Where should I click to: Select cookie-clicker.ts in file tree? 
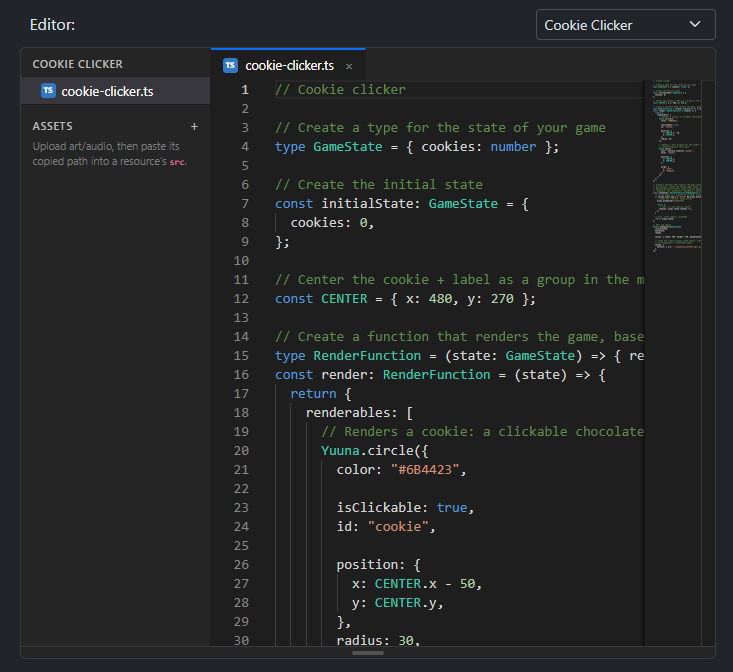pos(115,91)
